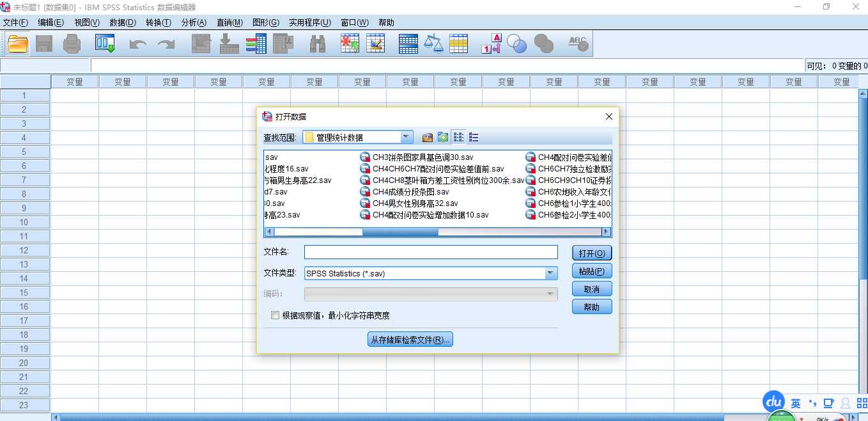The width and height of the screenshot is (868, 421).
Task: Select file CH4CH8茎叶箱方差工资性别岗位300余.sav
Action: [442, 180]
